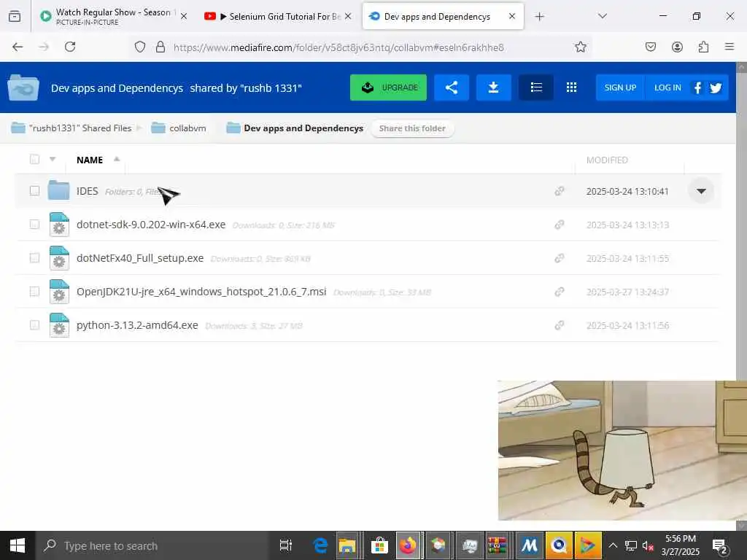Open Firefox extensions puzzle icon

703,47
